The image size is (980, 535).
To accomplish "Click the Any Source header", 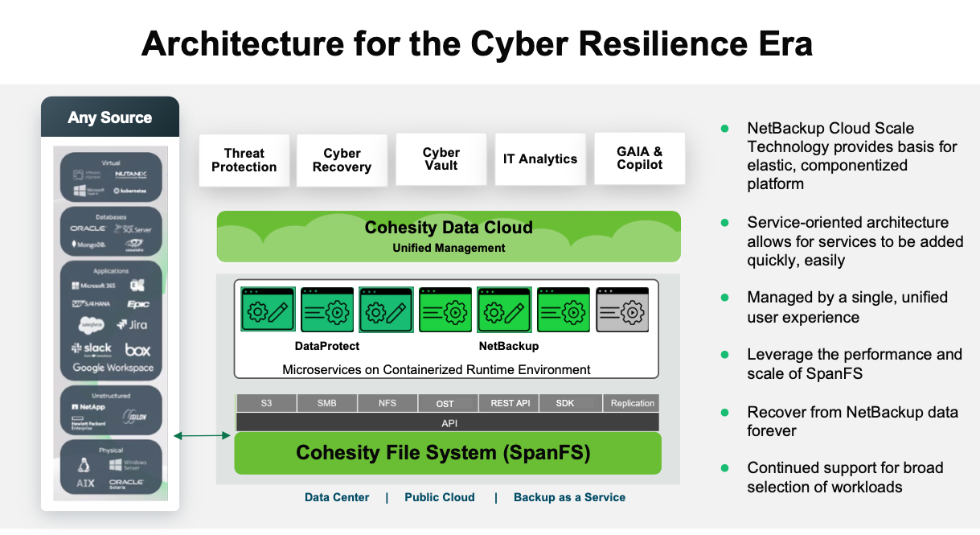I will coord(110,117).
